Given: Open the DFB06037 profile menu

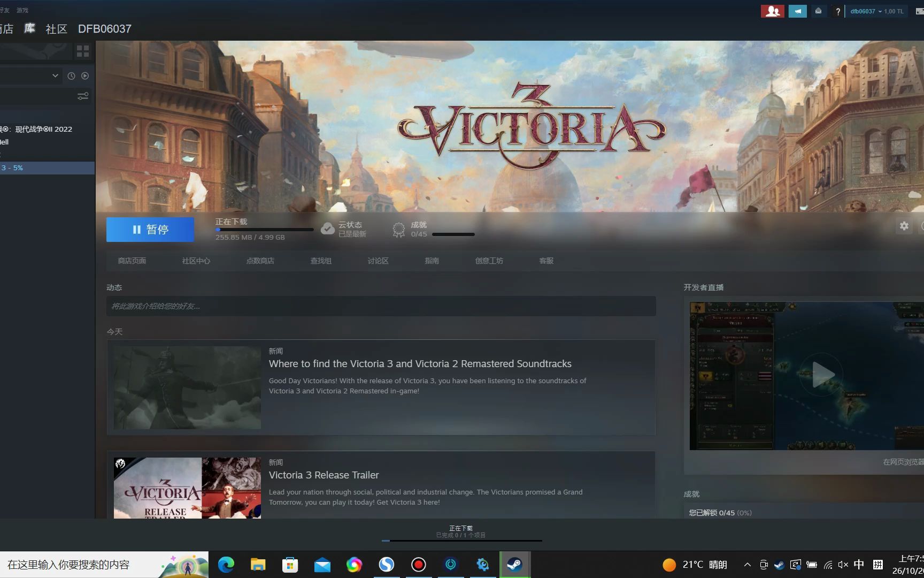Looking at the screenshot, I should (x=105, y=29).
